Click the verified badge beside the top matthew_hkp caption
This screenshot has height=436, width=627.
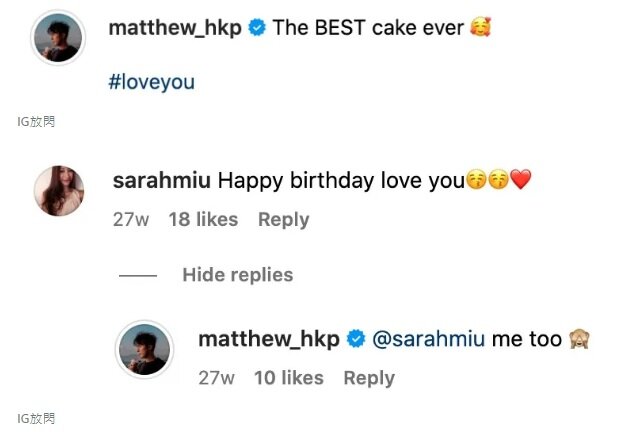coord(258,28)
